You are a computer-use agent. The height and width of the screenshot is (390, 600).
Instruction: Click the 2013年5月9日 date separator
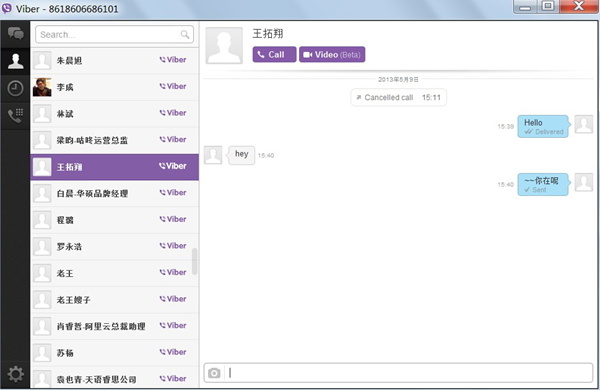pyautogui.click(x=398, y=79)
